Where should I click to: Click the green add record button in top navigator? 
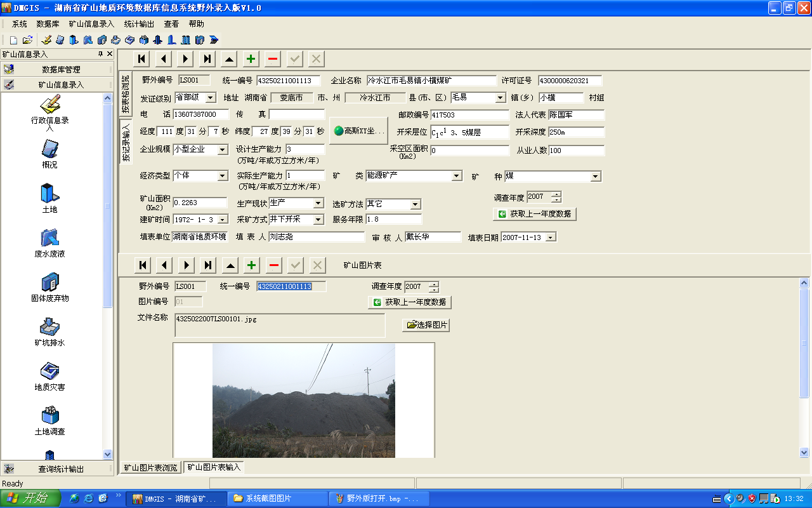point(251,59)
